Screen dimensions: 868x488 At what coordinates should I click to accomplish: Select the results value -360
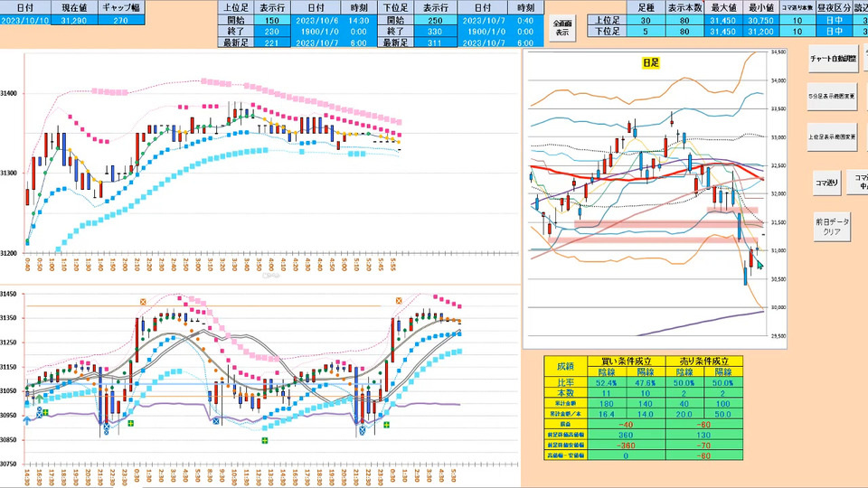tap(626, 446)
